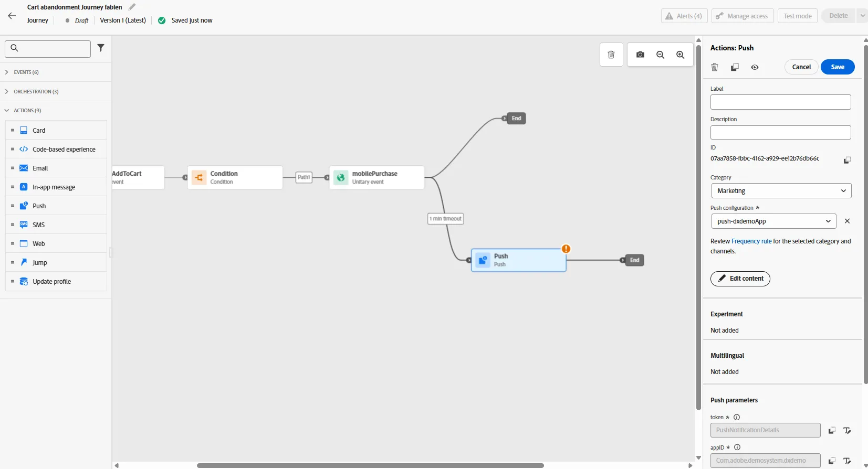This screenshot has height=469, width=868.
Task: Zoom in on the journey canvas
Action: pos(681,55)
